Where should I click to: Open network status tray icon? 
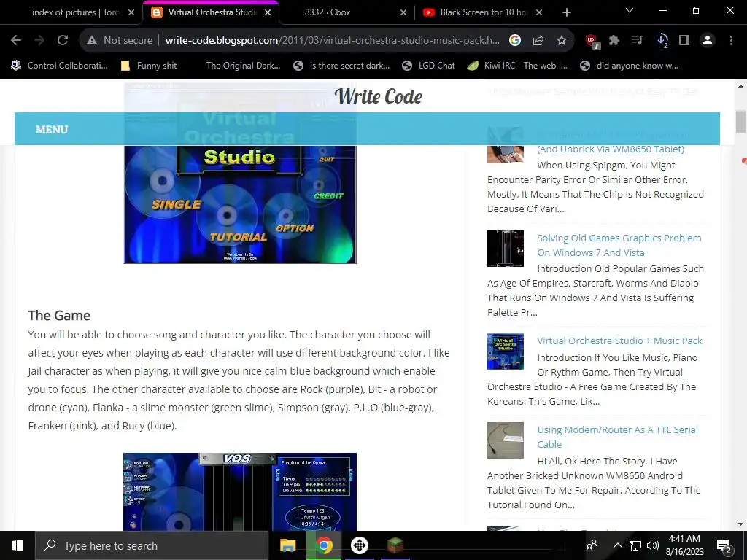(x=635, y=545)
